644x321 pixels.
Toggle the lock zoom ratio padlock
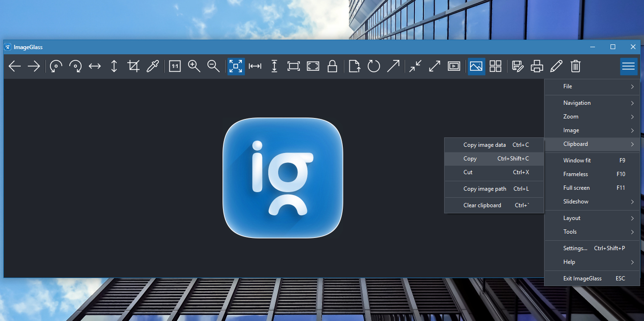(x=332, y=67)
